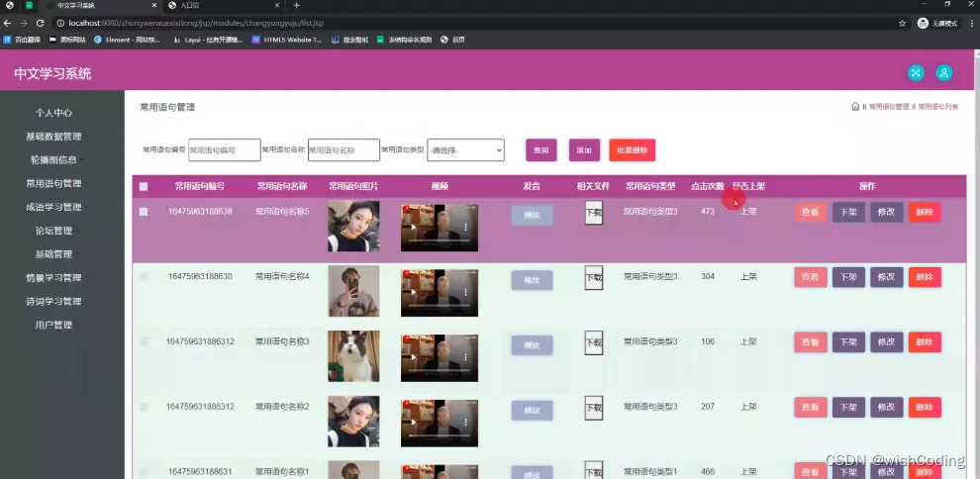Viewport: 980px width, 479px height.
Task: Check the checkbox for row 常用语句名称5
Action: [144, 212]
